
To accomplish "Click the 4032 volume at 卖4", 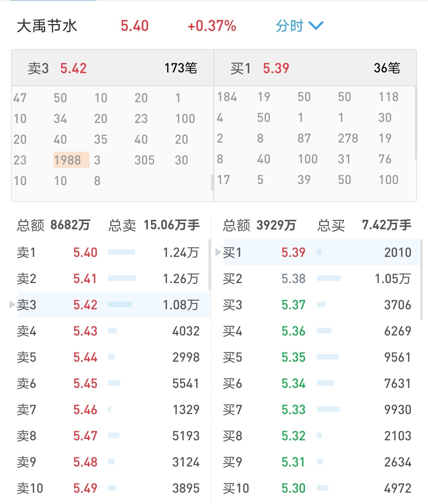I will 186,331.
